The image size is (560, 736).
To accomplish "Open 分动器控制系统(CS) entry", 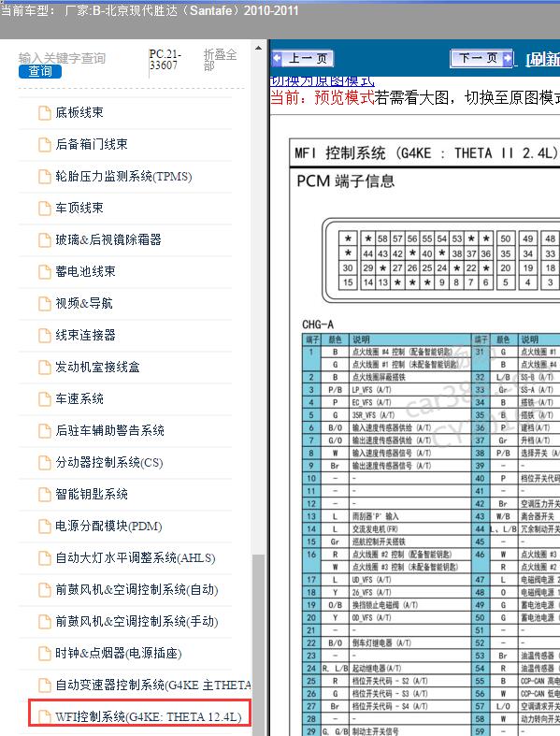I will (x=109, y=463).
